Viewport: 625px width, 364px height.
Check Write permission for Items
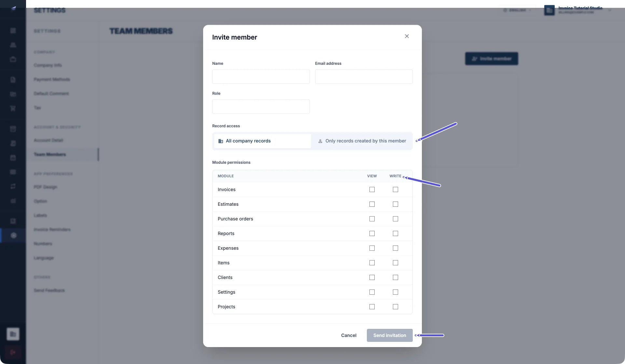(x=396, y=263)
